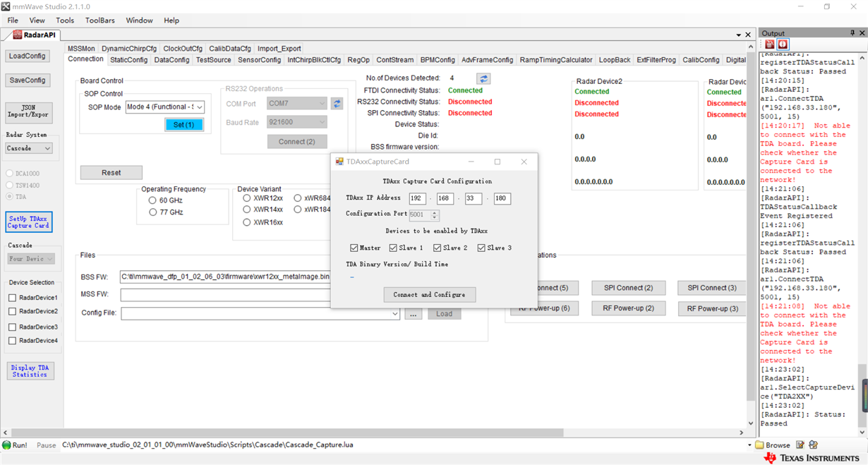Image resolution: width=868 pixels, height=465 pixels.
Task: Click the last IP octet field 180
Action: click(x=502, y=199)
